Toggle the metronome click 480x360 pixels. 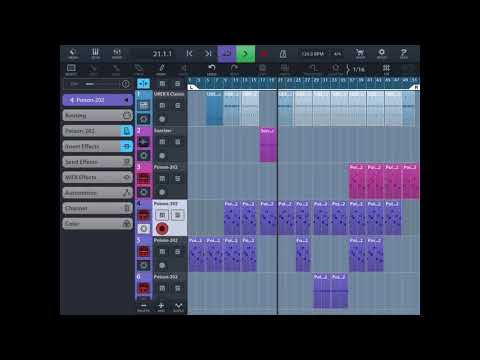pyautogui.click(x=283, y=54)
